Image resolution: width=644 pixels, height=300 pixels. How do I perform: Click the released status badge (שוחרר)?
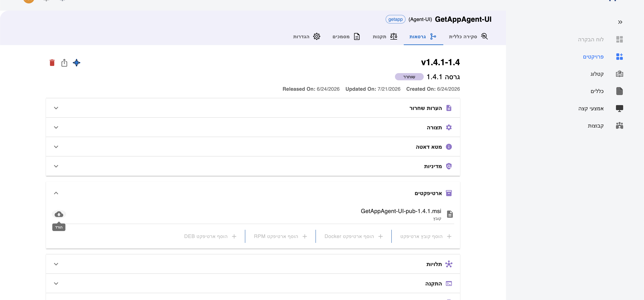click(x=409, y=77)
